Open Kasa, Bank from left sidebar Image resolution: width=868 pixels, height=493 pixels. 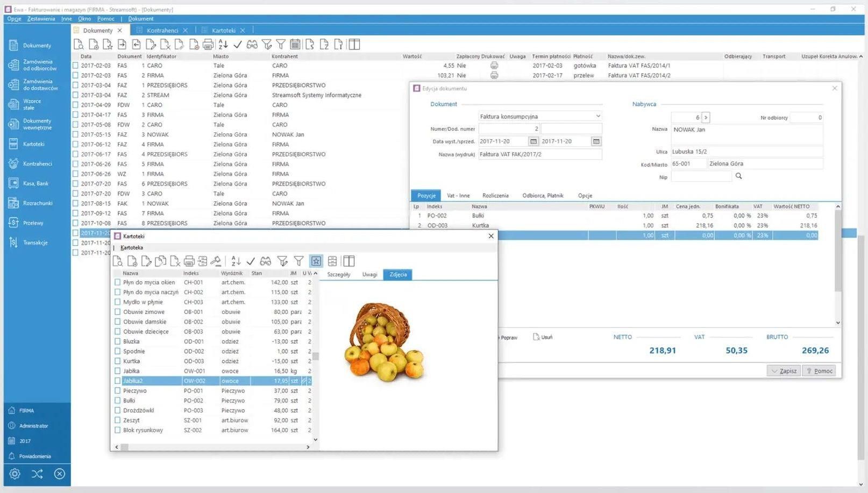pyautogui.click(x=35, y=184)
